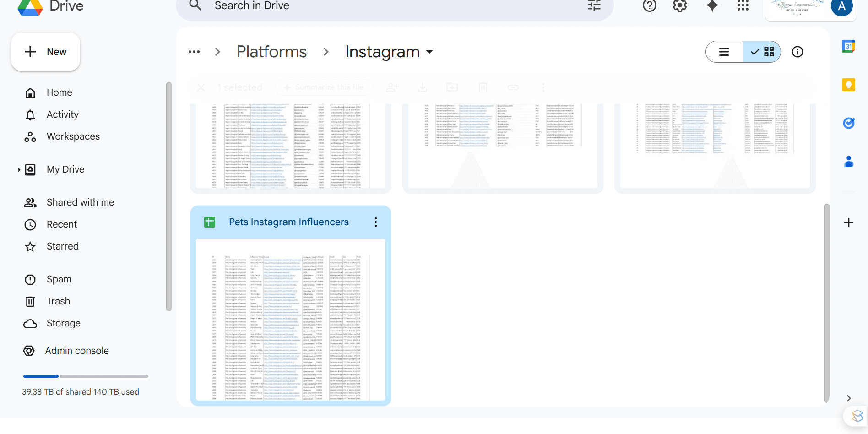Open Google Tasks side panel
The height and width of the screenshot is (434, 868).
point(849,123)
